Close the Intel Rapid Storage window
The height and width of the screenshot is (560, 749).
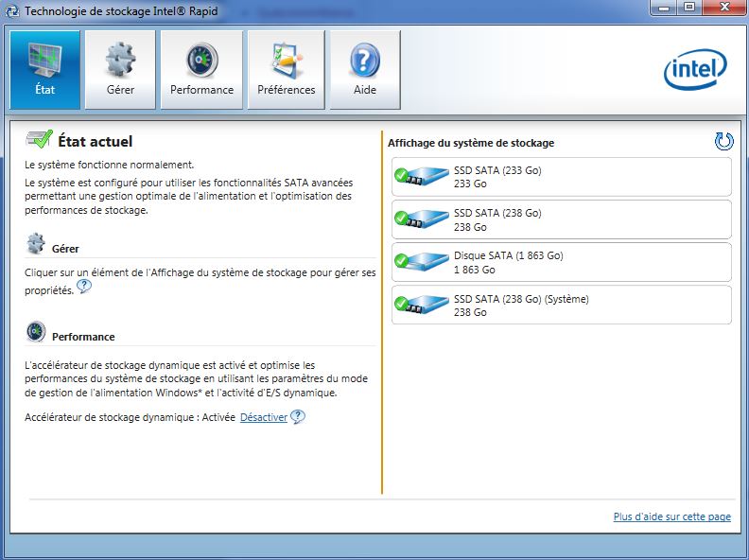(724, 8)
